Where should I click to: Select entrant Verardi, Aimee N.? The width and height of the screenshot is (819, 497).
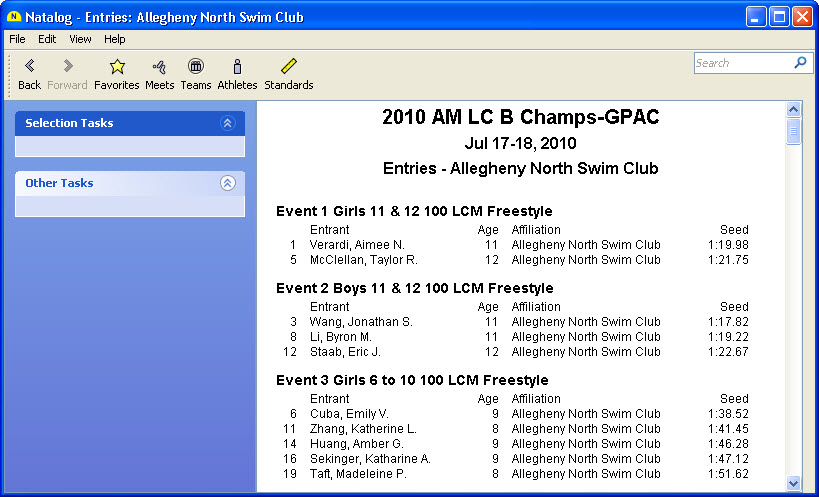(356, 245)
